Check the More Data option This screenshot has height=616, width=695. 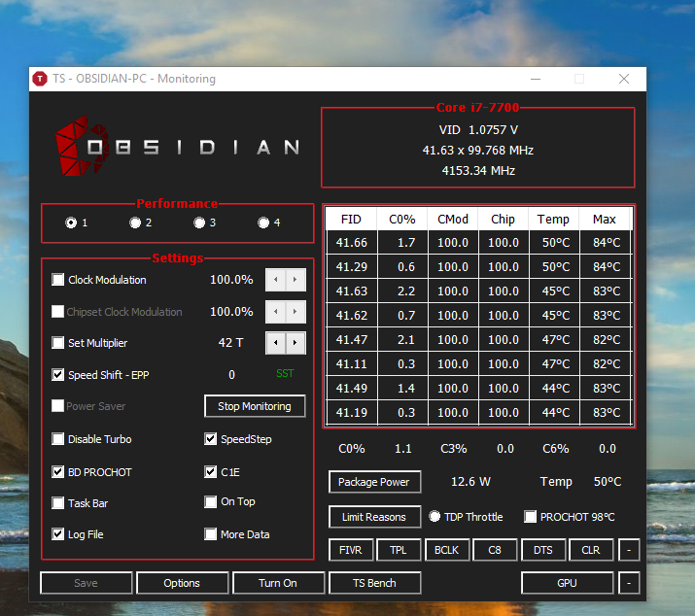(x=211, y=534)
